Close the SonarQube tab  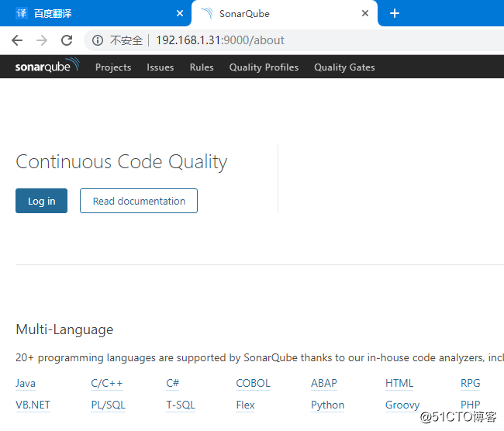pos(365,13)
